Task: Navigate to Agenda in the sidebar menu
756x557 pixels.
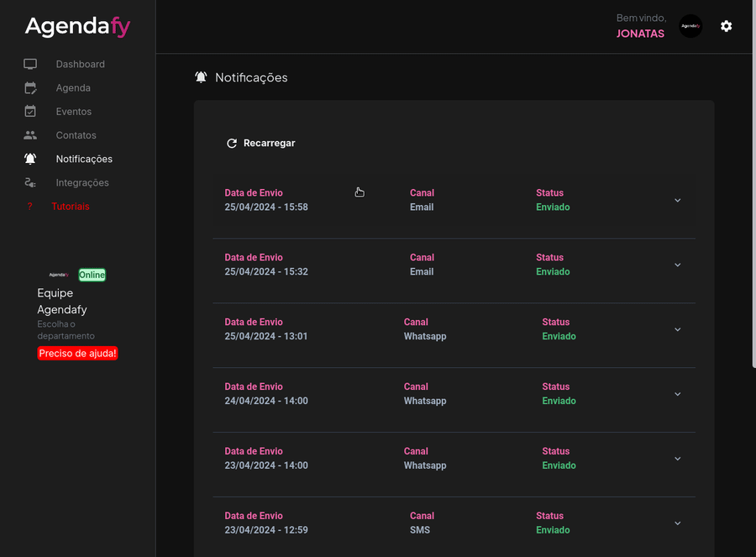Action: point(73,87)
